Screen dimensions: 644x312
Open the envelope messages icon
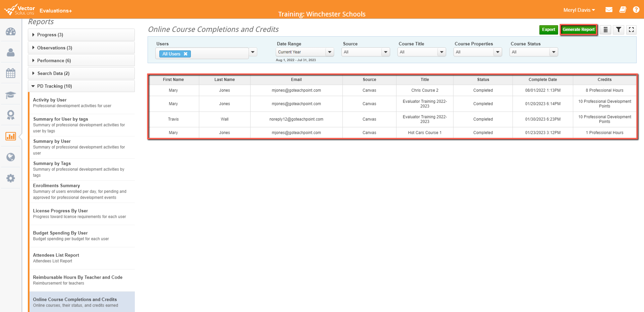pyautogui.click(x=609, y=10)
